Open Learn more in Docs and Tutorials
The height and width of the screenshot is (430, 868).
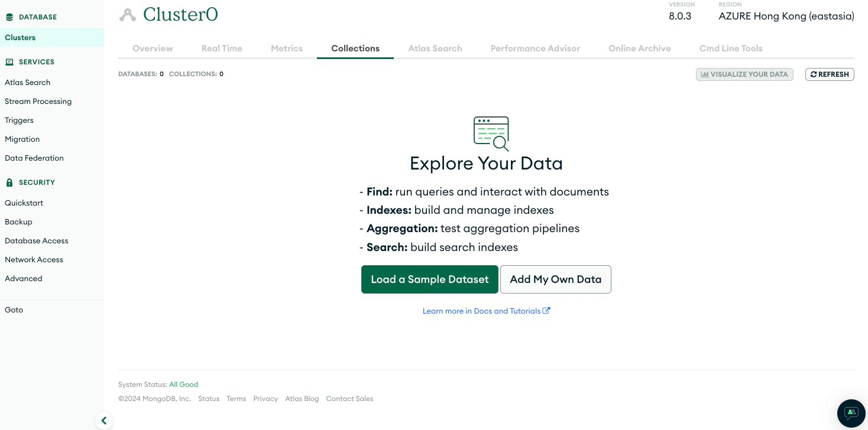coord(486,311)
